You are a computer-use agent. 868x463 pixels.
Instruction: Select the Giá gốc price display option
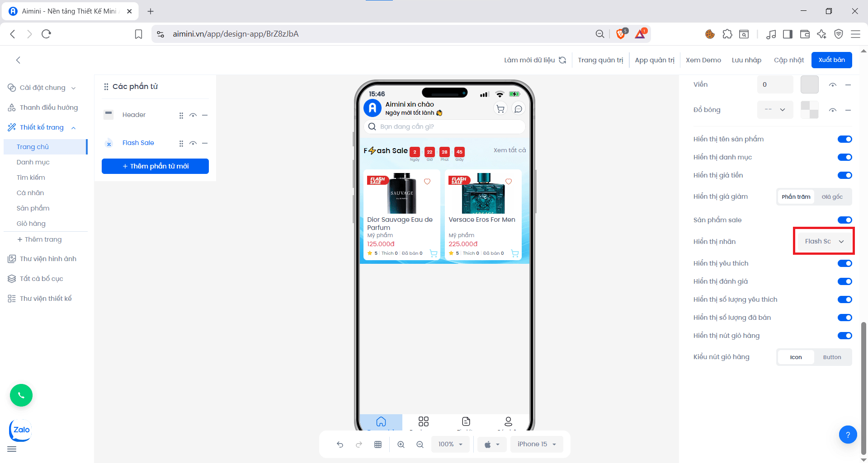pyautogui.click(x=832, y=197)
